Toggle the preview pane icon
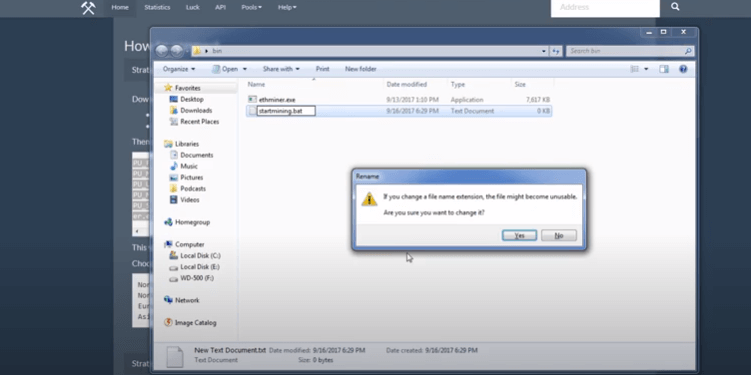This screenshot has width=751, height=375. (x=664, y=69)
